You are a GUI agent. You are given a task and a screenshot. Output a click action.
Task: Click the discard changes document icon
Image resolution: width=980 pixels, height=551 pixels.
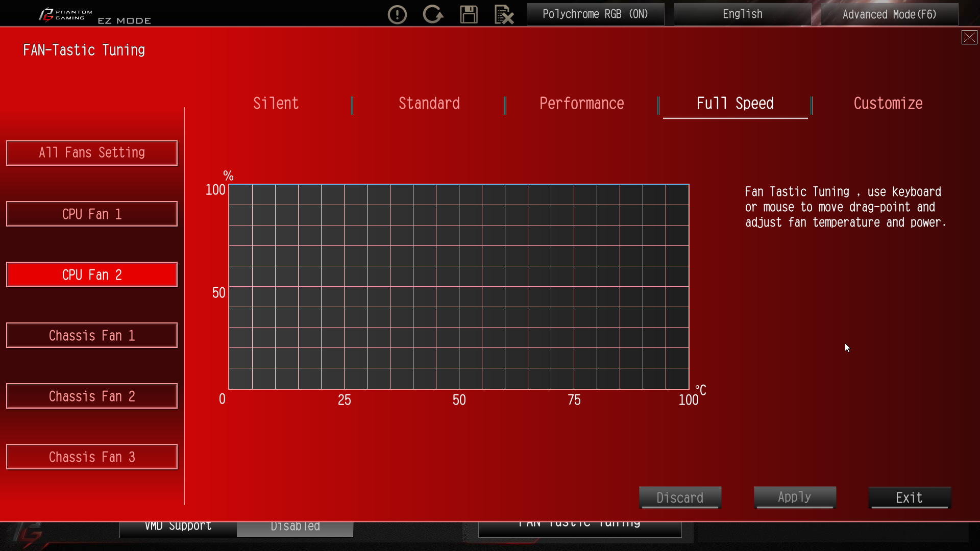pos(504,14)
